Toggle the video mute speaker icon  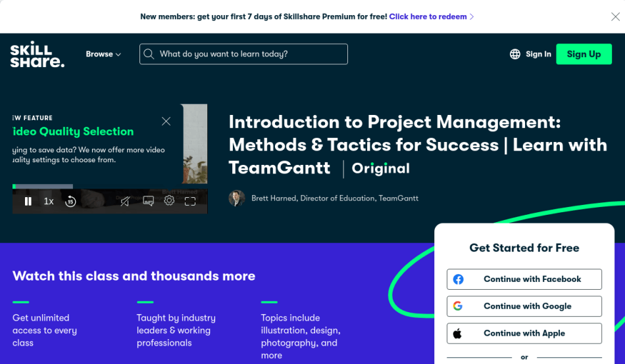[125, 202]
